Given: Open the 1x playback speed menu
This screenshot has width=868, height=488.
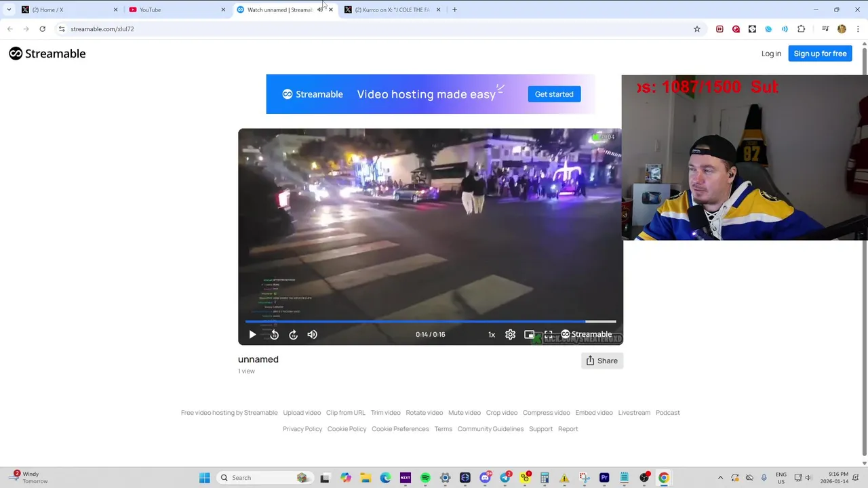Looking at the screenshot, I should [x=492, y=334].
